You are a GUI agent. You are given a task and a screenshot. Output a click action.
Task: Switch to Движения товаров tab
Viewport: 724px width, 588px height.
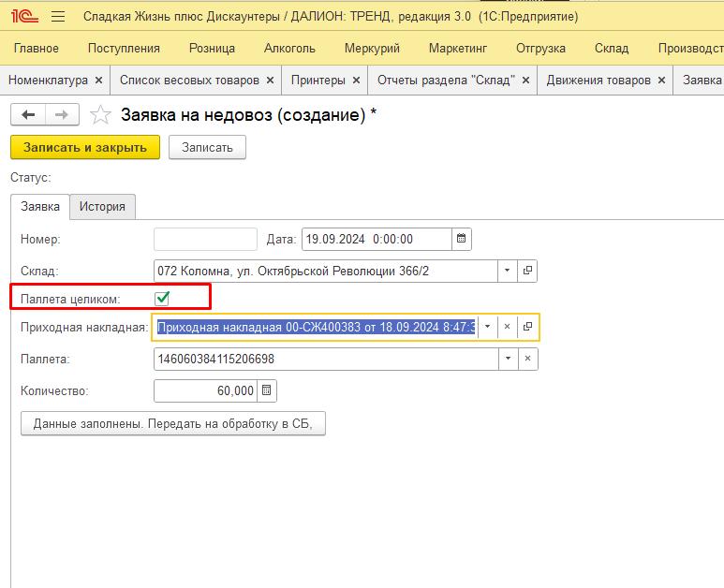click(598, 81)
